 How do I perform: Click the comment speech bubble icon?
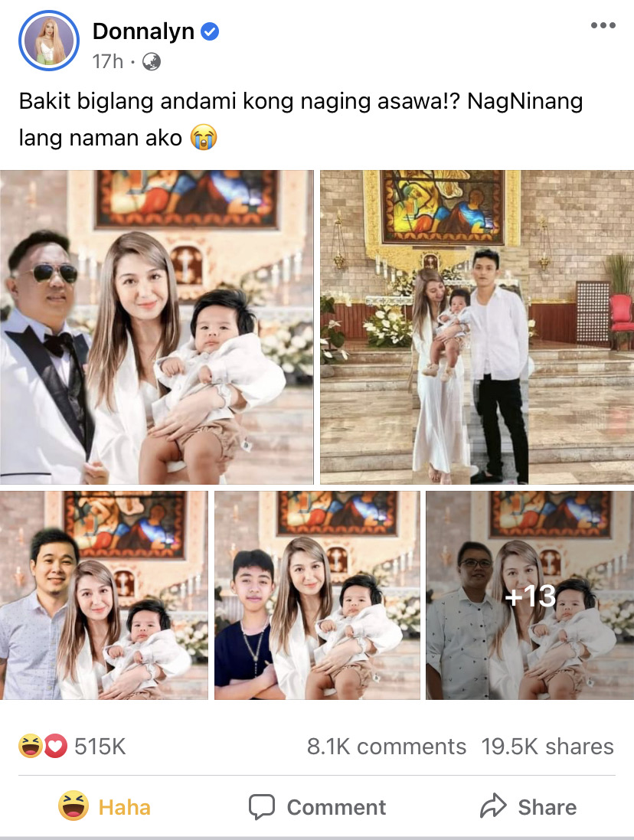click(x=262, y=807)
